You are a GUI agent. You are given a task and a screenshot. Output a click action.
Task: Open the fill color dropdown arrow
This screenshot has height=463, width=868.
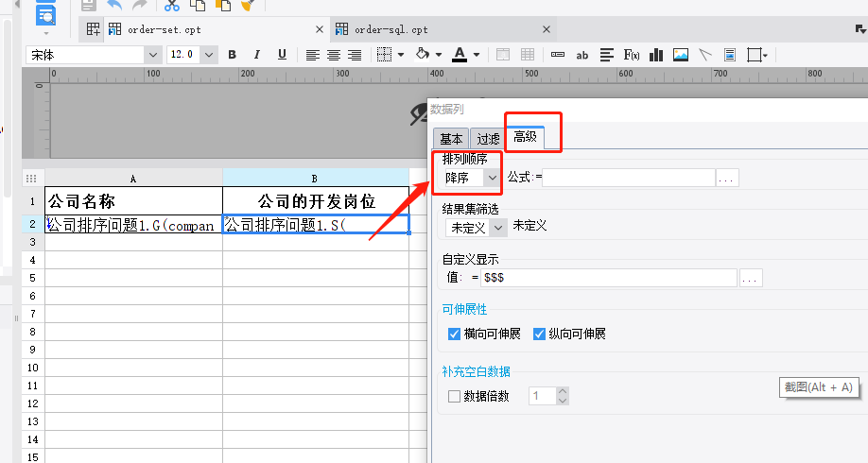point(439,55)
